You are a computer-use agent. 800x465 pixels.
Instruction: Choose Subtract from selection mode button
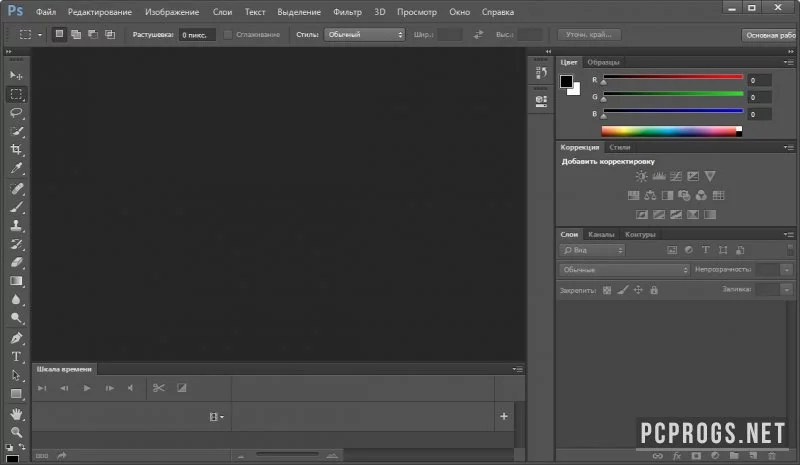[93, 34]
